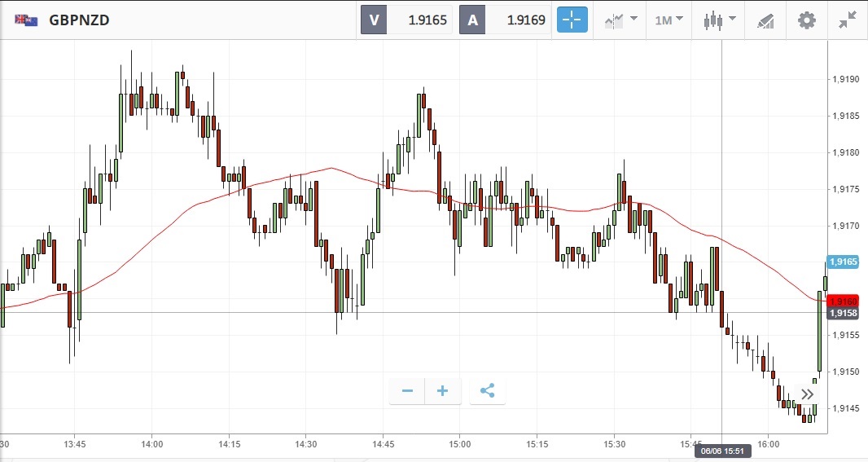Click the blue 1,9165 current price tag

click(x=843, y=262)
